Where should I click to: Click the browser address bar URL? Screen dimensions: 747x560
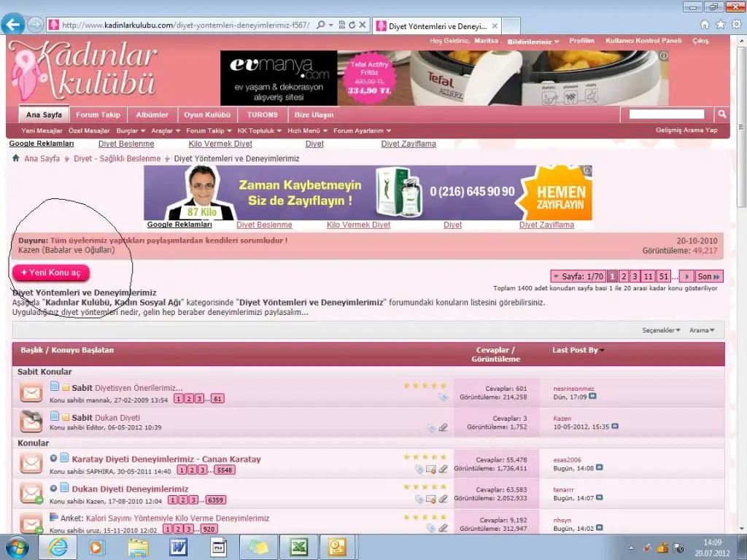(x=185, y=25)
